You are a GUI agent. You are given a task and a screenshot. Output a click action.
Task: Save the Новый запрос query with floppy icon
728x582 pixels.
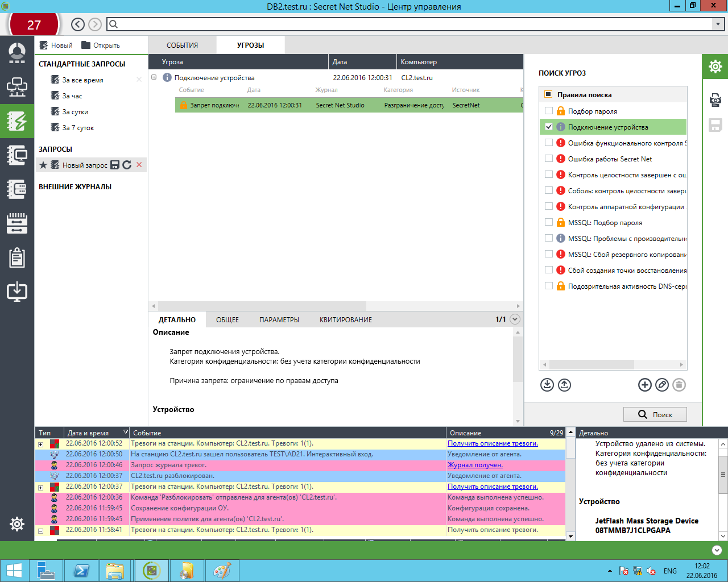pyautogui.click(x=115, y=165)
